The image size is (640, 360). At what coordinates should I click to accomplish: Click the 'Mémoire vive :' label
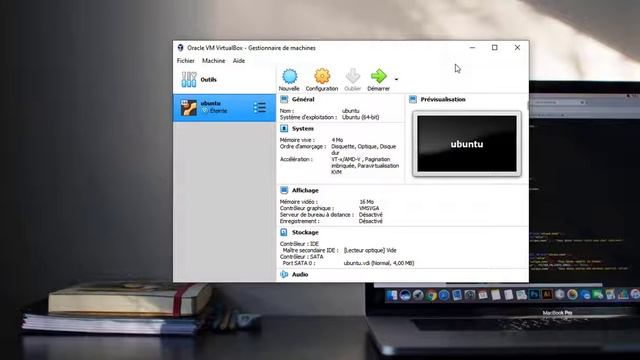pyautogui.click(x=297, y=140)
